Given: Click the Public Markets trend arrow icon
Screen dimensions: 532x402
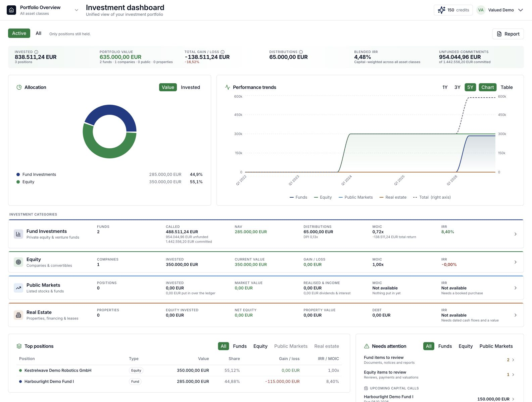Looking at the screenshot, I should pyautogui.click(x=18, y=288).
